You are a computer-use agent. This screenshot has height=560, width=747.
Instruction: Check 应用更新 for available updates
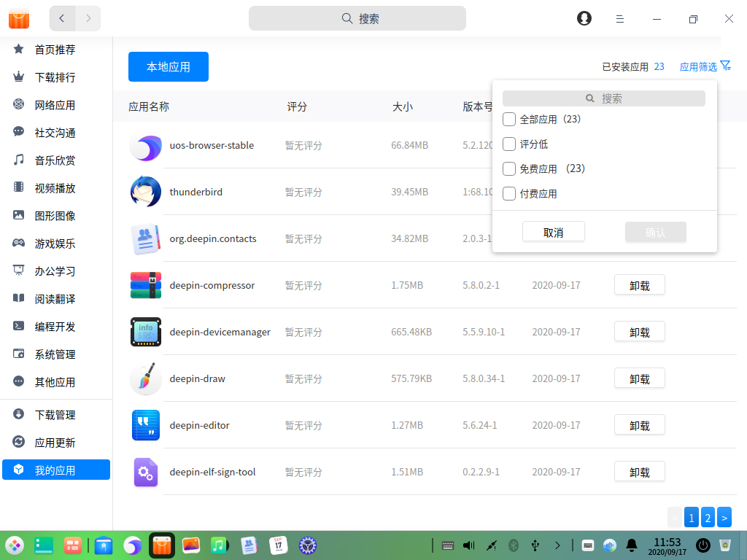point(55,442)
